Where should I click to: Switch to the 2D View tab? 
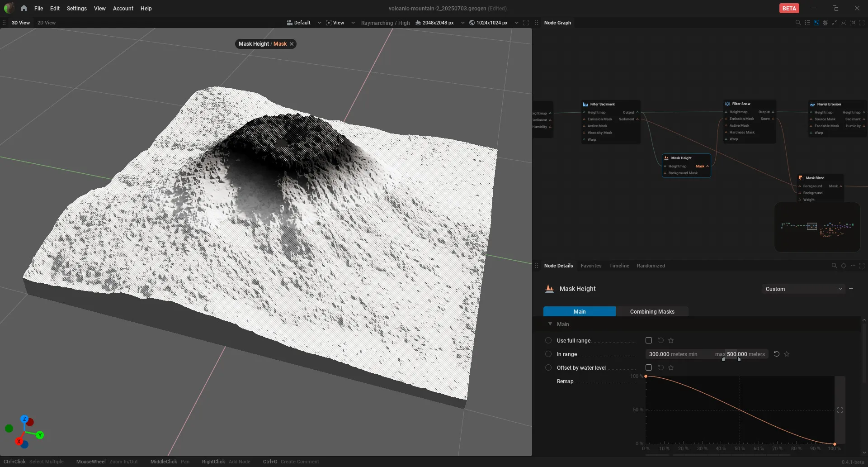click(x=47, y=23)
